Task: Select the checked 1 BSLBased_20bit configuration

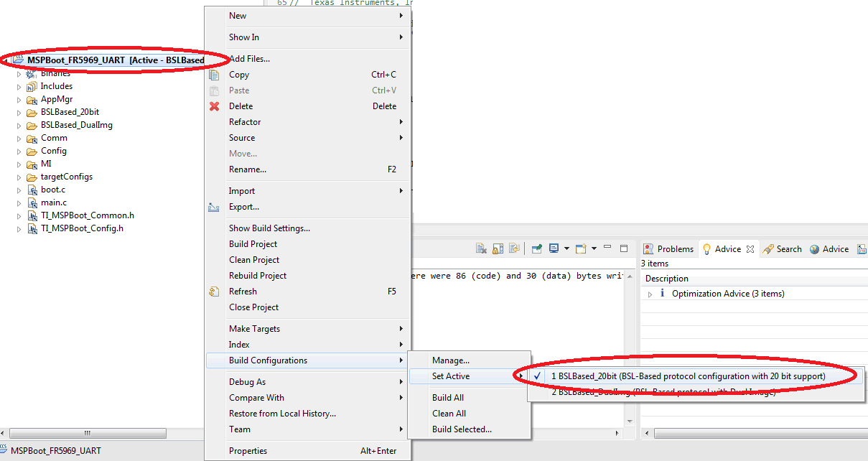Action: pyautogui.click(x=688, y=376)
